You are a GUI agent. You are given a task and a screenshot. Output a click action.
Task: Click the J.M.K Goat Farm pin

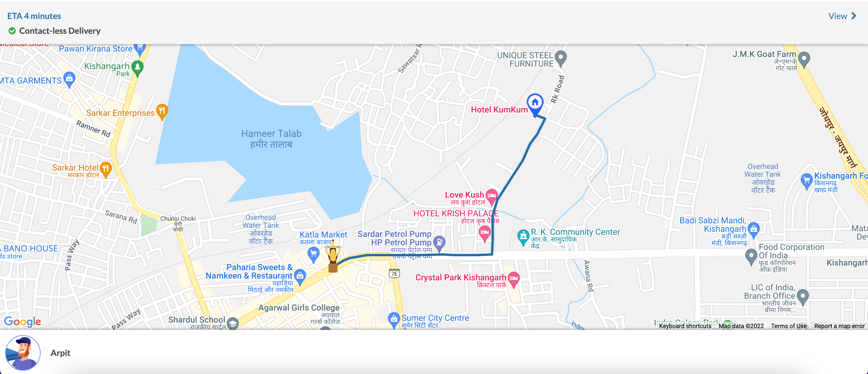coord(804,59)
